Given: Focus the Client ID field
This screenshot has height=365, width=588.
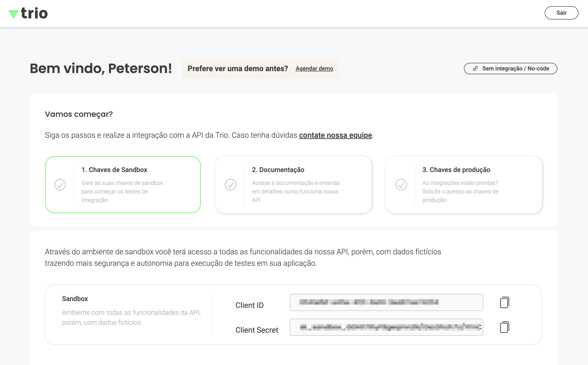Looking at the screenshot, I should [x=386, y=302].
